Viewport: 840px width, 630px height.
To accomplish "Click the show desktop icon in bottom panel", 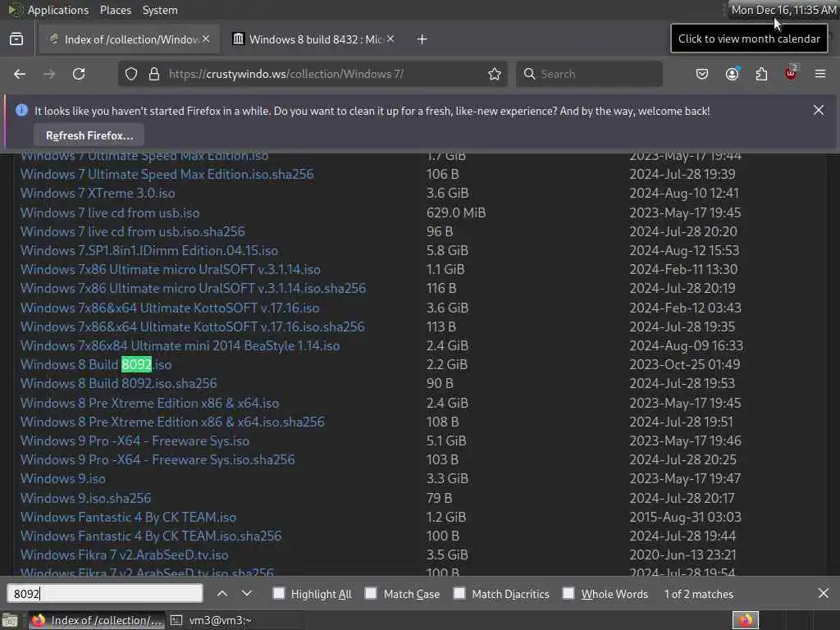I will 10,621.
